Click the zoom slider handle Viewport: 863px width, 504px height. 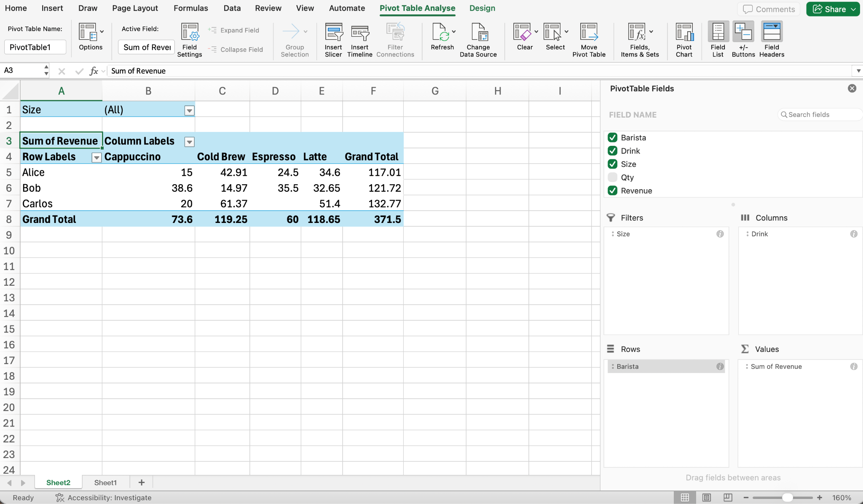tap(787, 498)
